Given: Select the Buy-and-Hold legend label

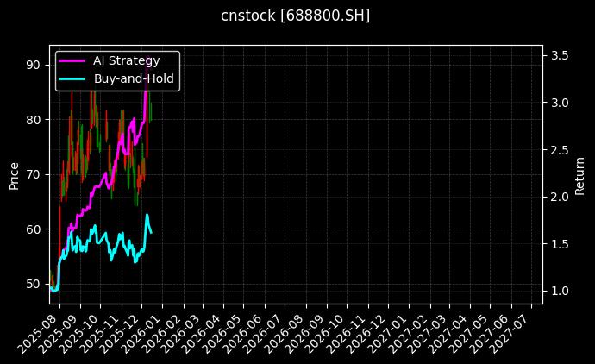Looking at the screenshot, I should coord(134,78).
